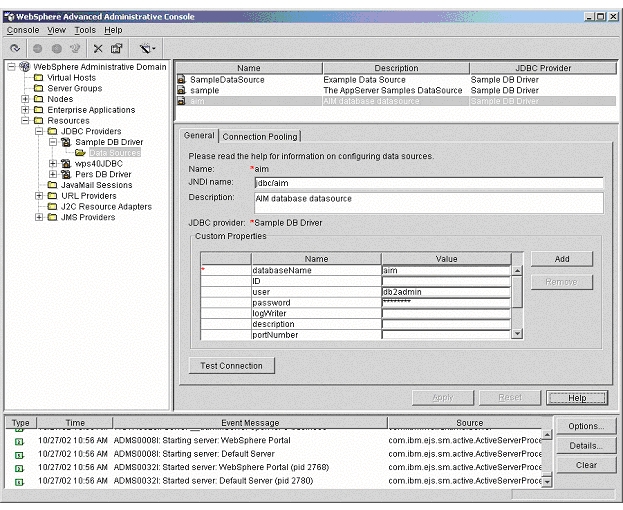The height and width of the screenshot is (510, 623).
Task: Click the disabled Start toolbar icon
Action: (38, 48)
